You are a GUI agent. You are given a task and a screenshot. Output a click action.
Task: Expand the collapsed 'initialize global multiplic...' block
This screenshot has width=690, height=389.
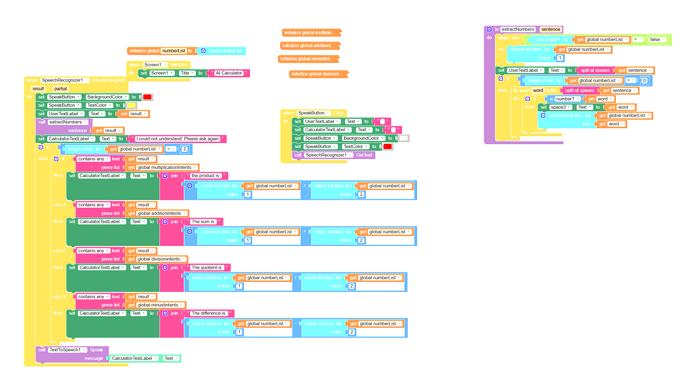coord(312,33)
